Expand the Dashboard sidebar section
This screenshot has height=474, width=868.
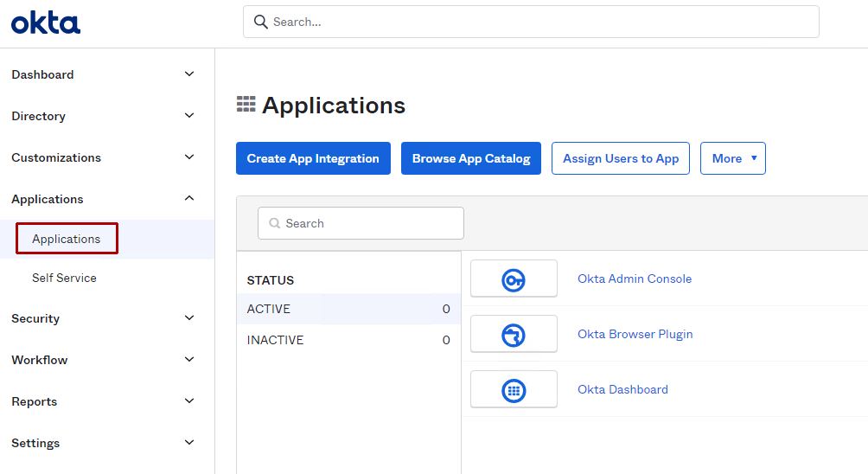click(x=189, y=74)
